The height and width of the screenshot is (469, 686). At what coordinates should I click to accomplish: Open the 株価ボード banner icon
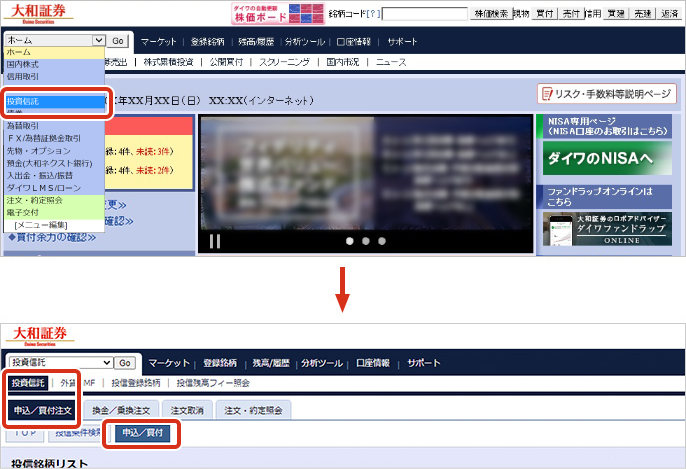click(278, 13)
